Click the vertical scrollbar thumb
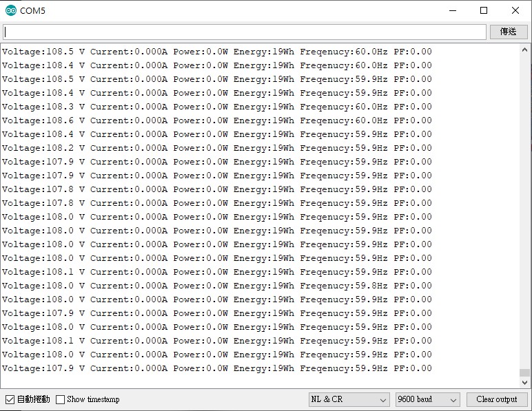This screenshot has height=411, width=532. coord(525,373)
